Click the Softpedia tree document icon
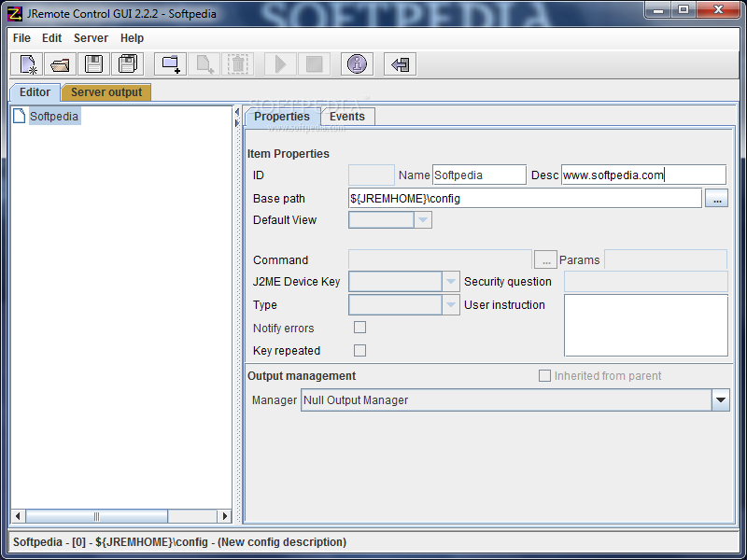 (x=19, y=116)
